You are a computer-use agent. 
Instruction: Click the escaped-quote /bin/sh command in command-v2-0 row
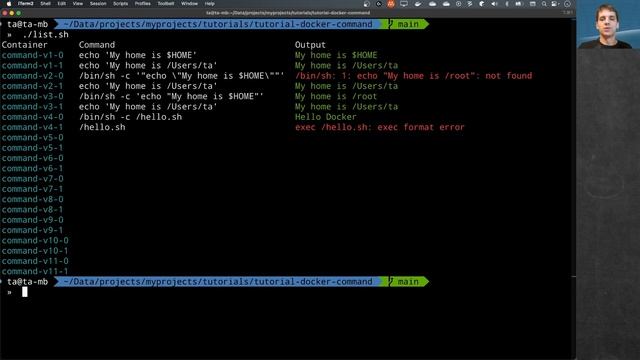[181, 76]
